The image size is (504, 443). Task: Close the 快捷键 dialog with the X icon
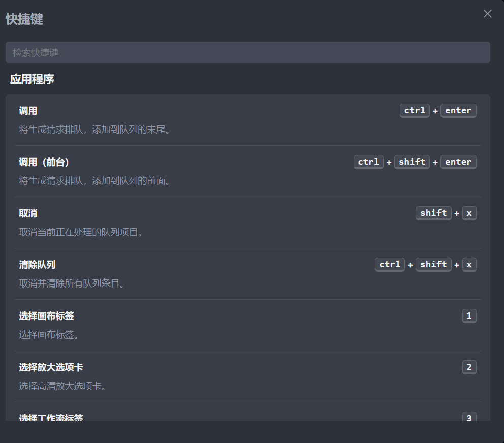pos(488,14)
